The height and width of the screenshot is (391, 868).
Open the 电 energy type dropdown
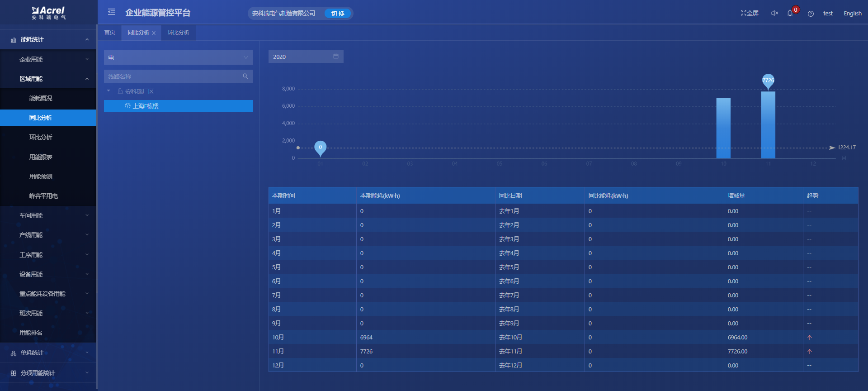point(178,57)
